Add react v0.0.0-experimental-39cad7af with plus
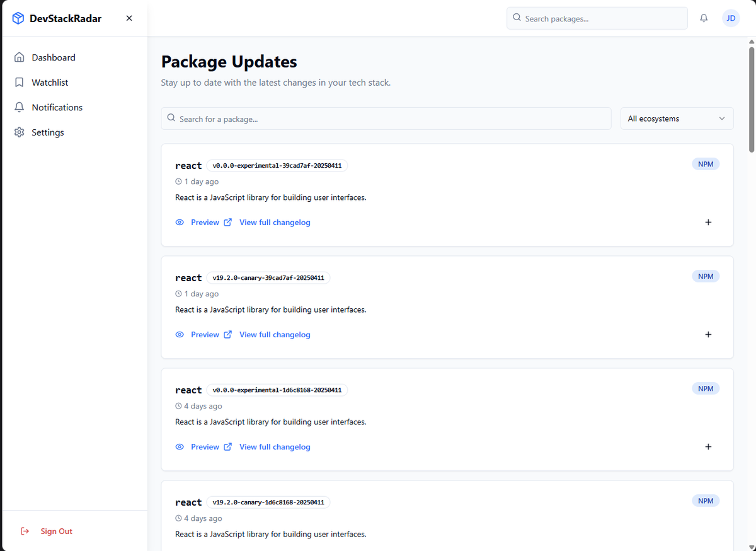 pyautogui.click(x=708, y=223)
